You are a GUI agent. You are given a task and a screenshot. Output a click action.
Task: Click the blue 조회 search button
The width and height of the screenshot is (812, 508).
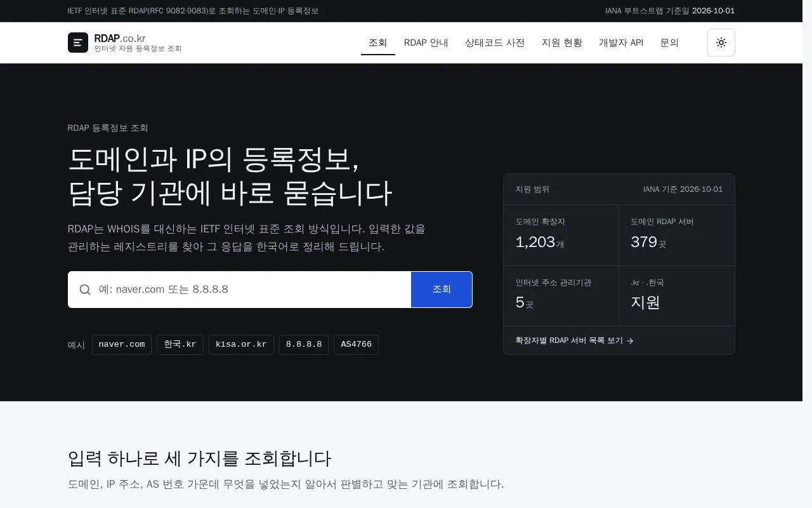(x=442, y=290)
